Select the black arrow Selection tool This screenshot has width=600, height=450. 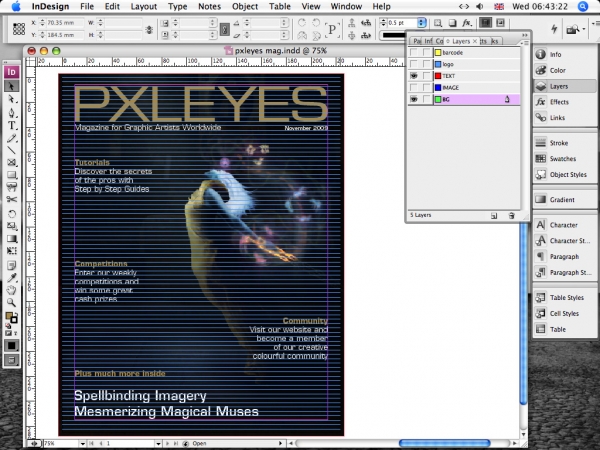click(x=11, y=86)
